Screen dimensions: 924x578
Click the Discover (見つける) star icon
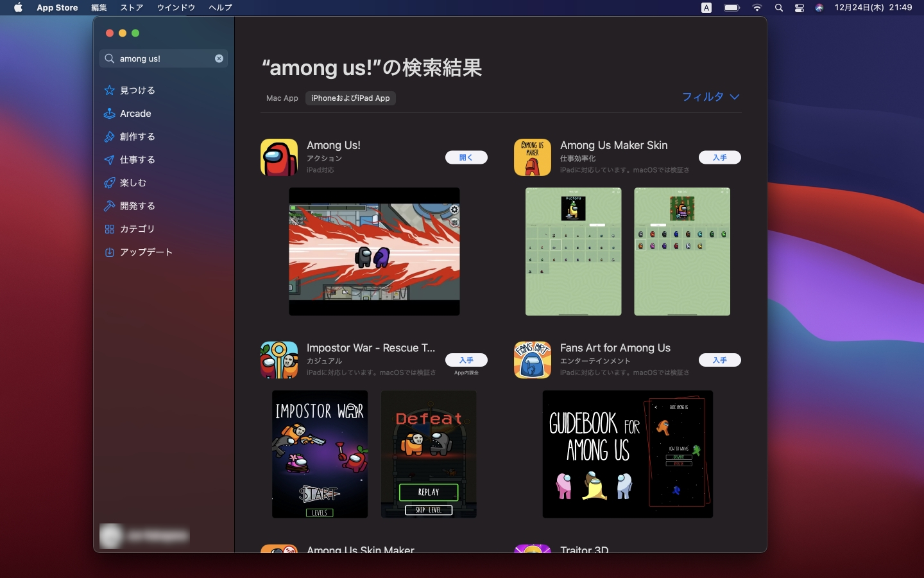click(110, 91)
